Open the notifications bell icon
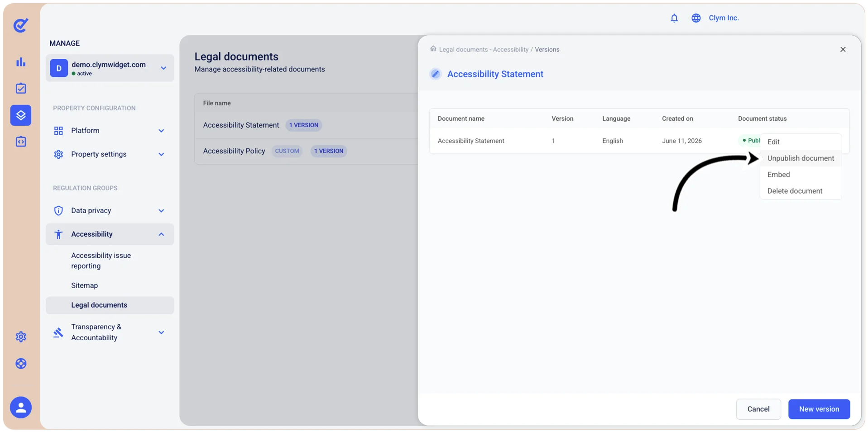This screenshot has width=868, height=432. (x=674, y=18)
